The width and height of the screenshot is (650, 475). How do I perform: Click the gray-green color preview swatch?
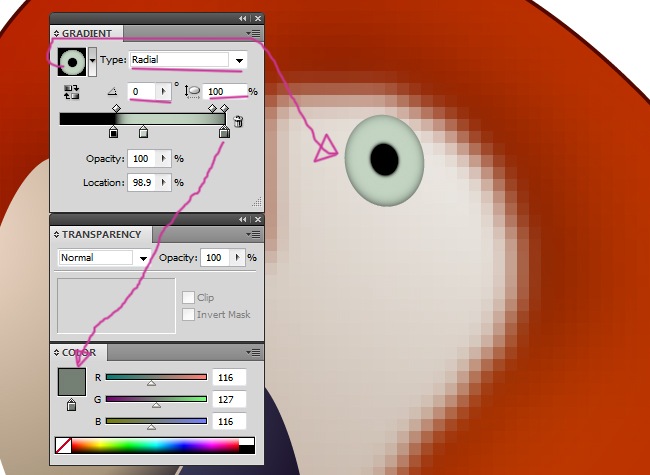coord(72,382)
